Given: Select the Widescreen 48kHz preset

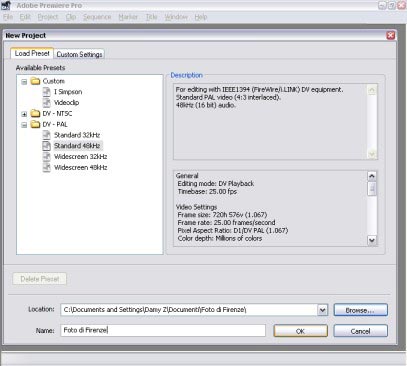Looking at the screenshot, I should pos(81,167).
